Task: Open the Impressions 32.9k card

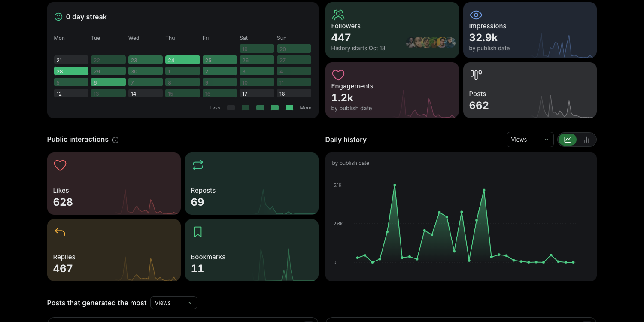Action: [x=530, y=30]
